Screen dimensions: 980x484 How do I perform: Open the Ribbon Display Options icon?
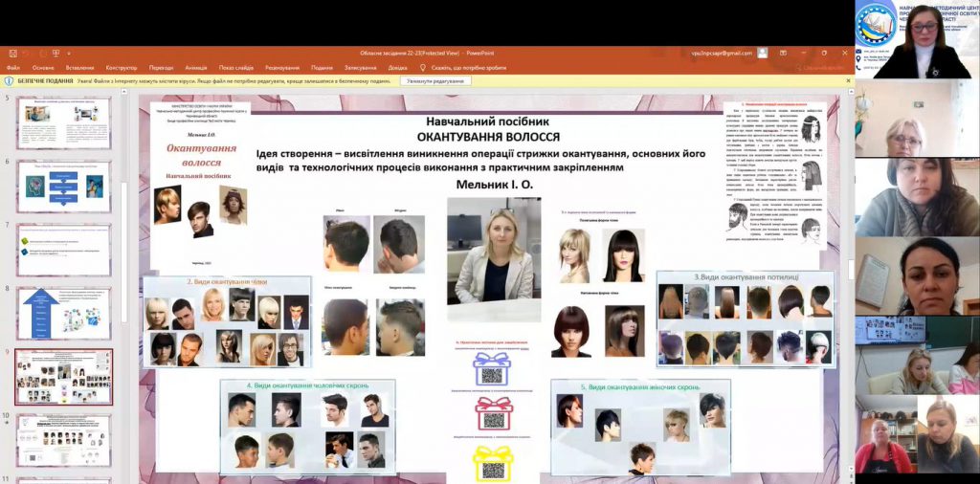click(783, 53)
